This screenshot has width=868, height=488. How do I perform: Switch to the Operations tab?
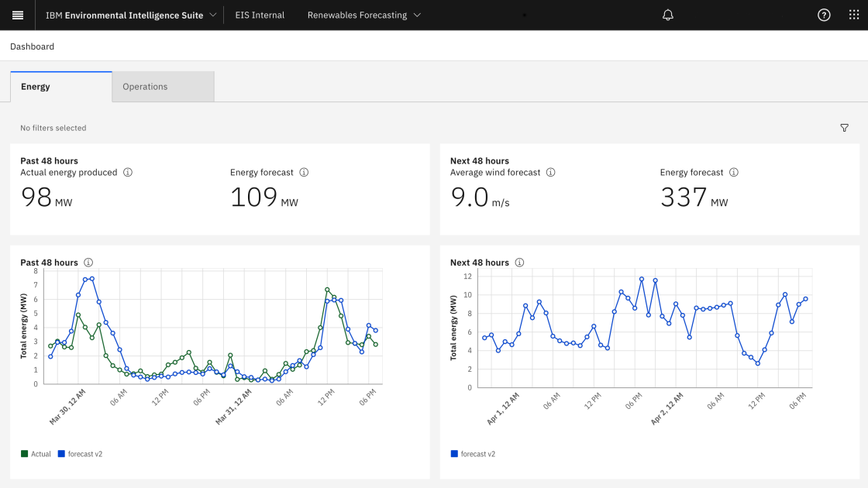[145, 86]
